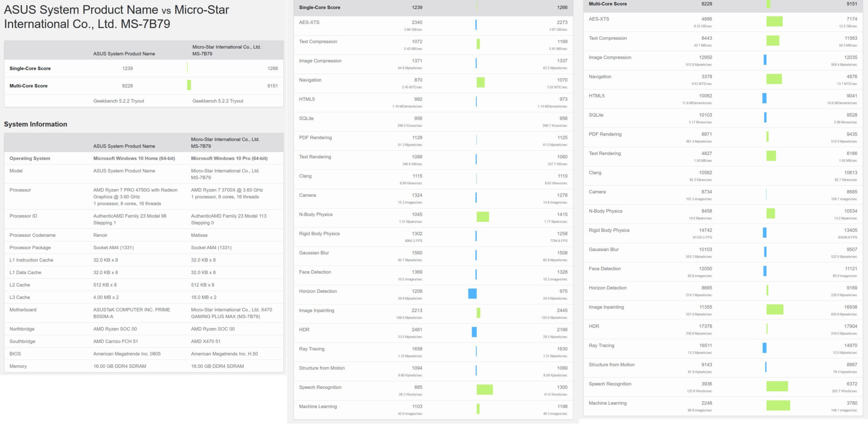This screenshot has width=868, height=425.
Task: Click 'Navigation' label in the single-core panel
Action: point(310,80)
